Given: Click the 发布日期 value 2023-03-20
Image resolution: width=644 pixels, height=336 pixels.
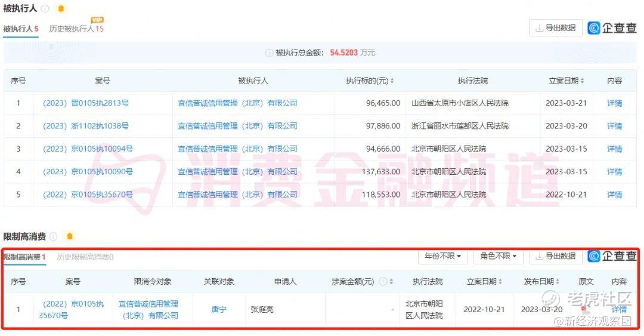Looking at the screenshot, I should coord(541,310).
